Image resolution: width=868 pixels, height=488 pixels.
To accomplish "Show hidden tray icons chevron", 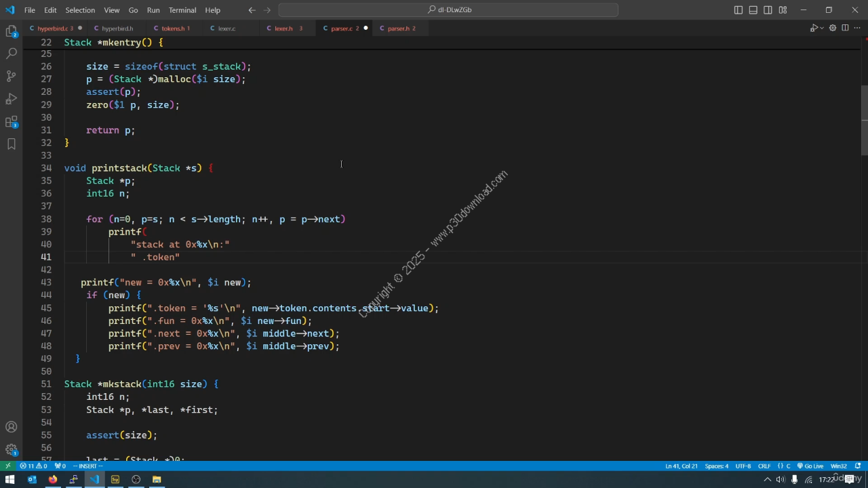I will (x=768, y=480).
